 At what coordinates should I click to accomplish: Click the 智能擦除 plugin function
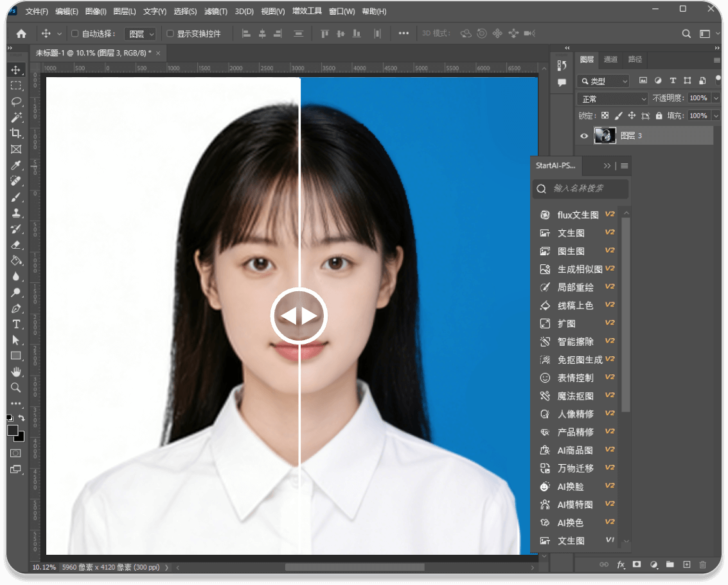[x=575, y=342]
